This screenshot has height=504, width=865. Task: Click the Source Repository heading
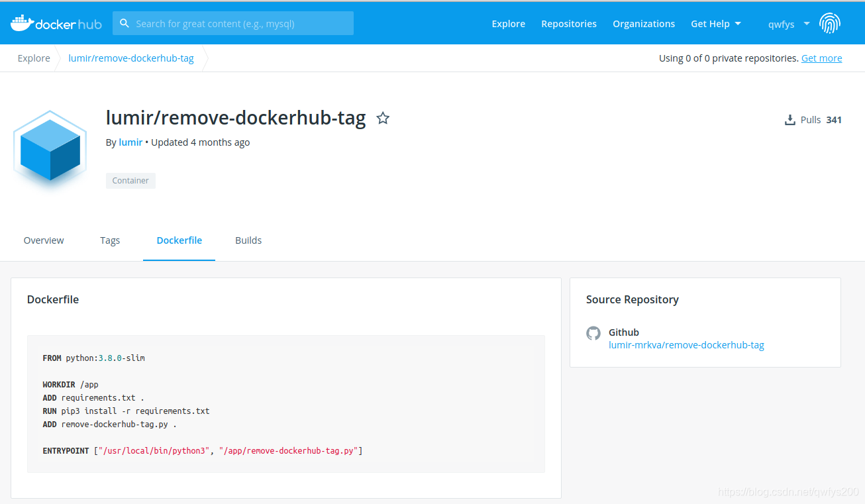(x=633, y=299)
